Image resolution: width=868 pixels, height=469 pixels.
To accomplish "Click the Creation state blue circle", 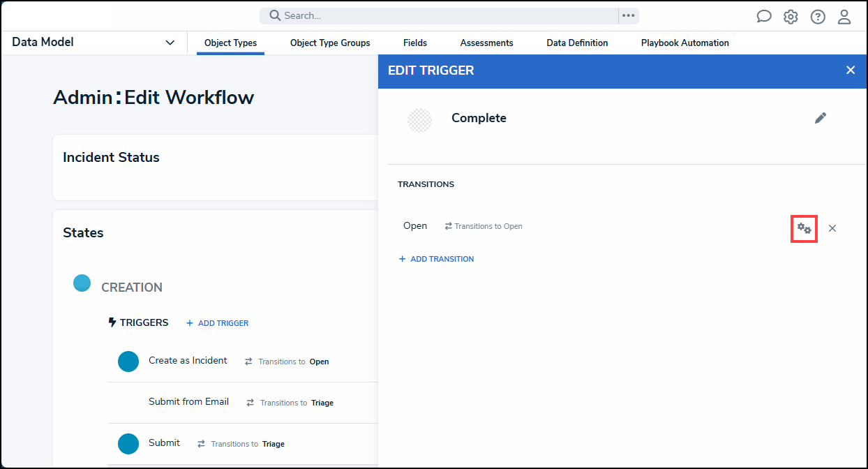I will coord(82,283).
